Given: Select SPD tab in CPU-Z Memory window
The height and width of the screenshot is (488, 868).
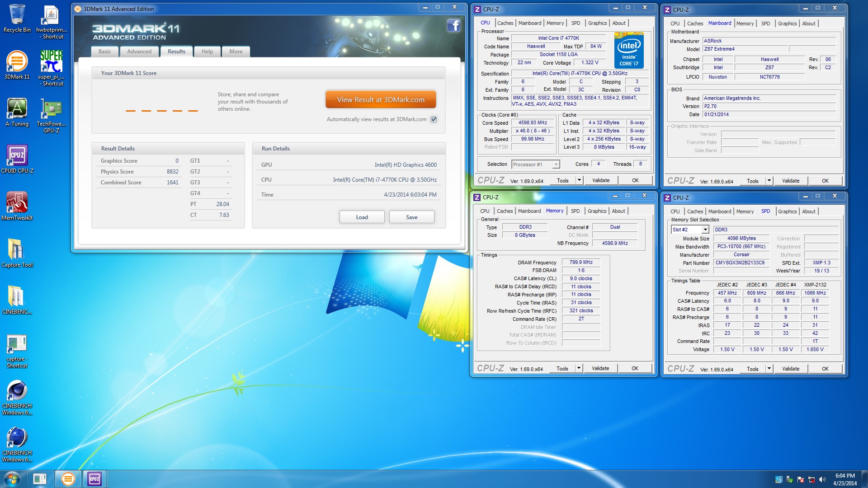Looking at the screenshot, I should click(x=575, y=211).
